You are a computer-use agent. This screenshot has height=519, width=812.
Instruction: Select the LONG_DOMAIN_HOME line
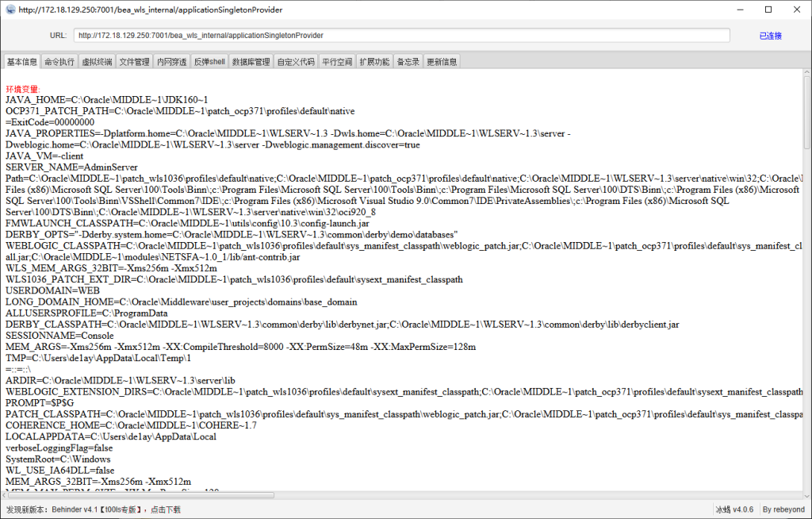(182, 302)
